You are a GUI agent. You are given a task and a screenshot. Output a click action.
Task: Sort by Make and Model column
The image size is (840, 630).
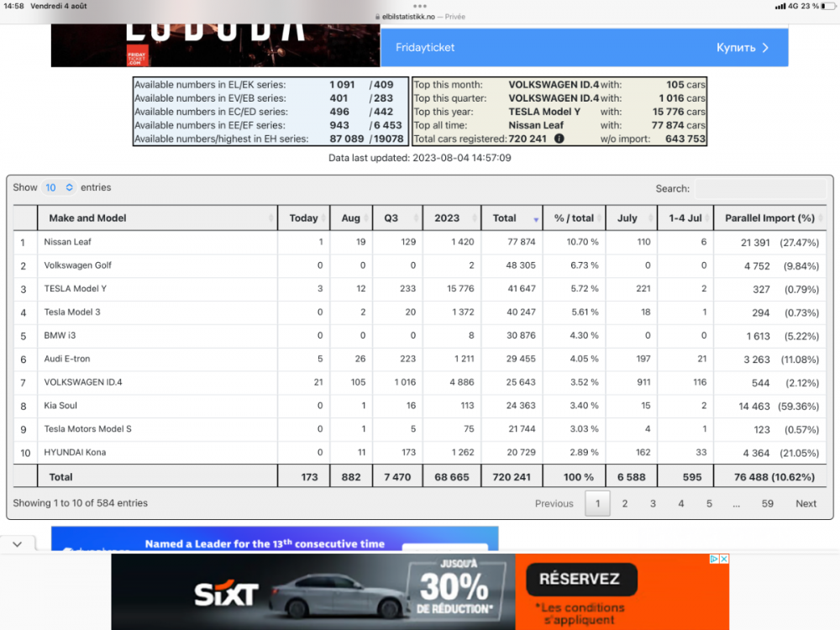tap(157, 218)
